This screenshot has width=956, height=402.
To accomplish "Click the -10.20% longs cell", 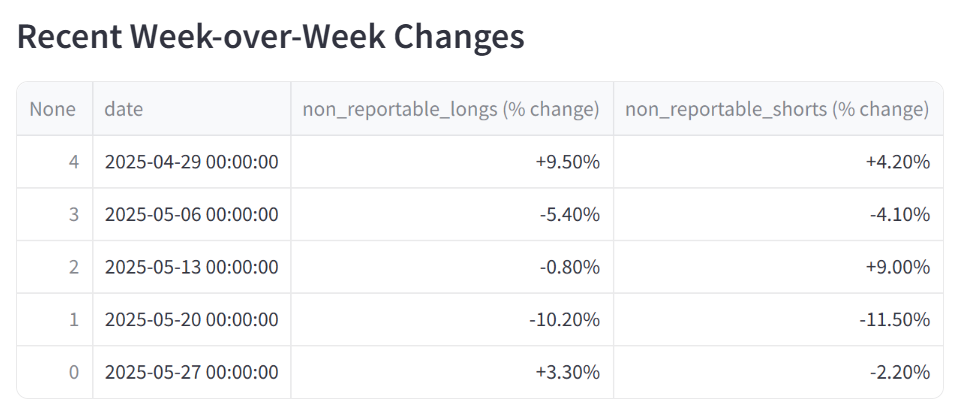I will coord(452,319).
